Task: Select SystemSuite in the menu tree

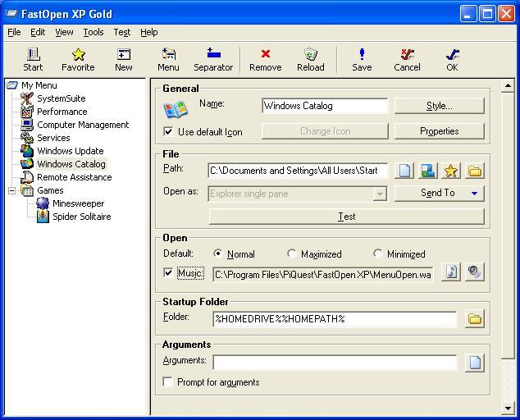Action: pos(61,98)
